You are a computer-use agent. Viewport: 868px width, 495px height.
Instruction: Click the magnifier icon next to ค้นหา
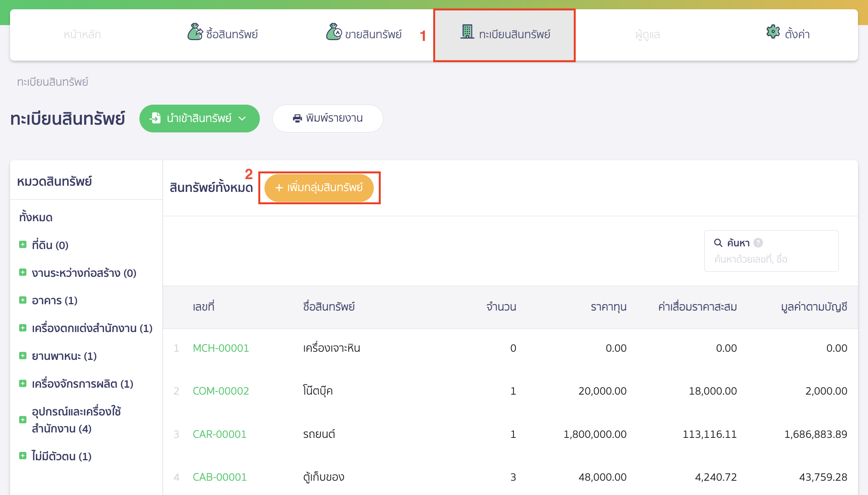[718, 242]
